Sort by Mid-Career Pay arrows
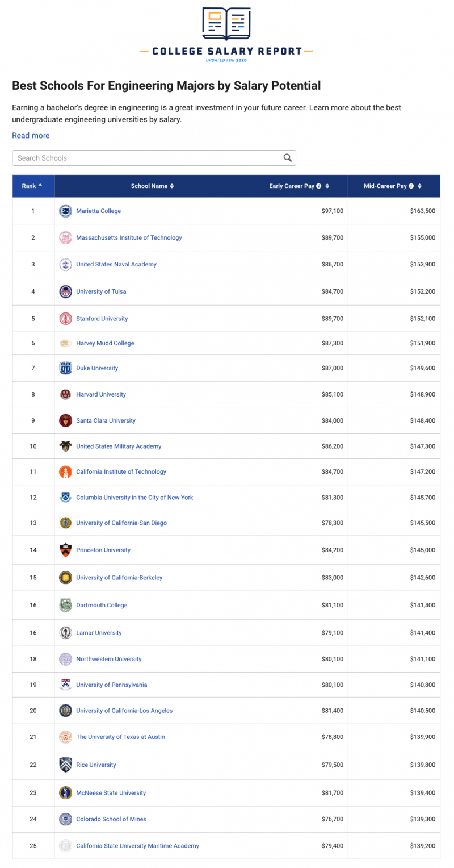The image size is (454, 868). click(x=419, y=186)
